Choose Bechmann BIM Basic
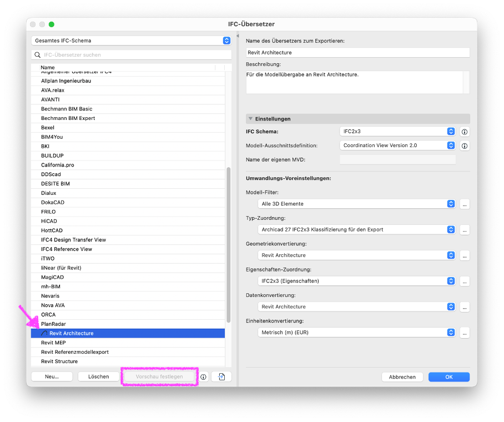The image size is (504, 422). [128, 109]
